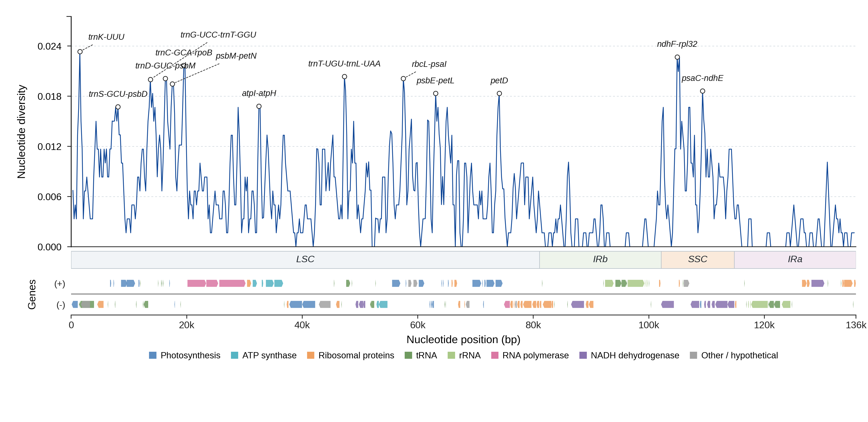Click the rRNA legend color swatch
The width and height of the screenshot is (868, 422).
click(451, 355)
